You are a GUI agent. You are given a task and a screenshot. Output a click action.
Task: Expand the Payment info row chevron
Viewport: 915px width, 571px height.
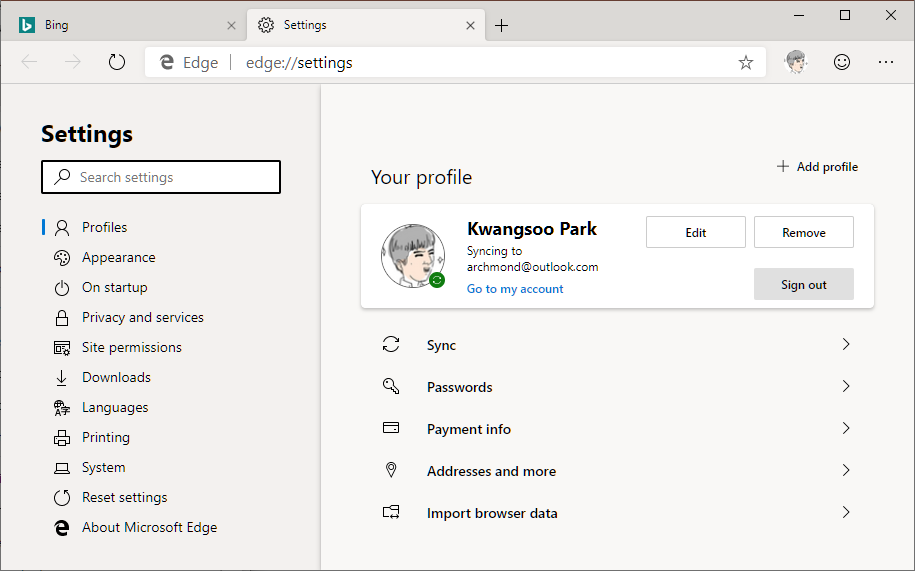pyautogui.click(x=846, y=428)
